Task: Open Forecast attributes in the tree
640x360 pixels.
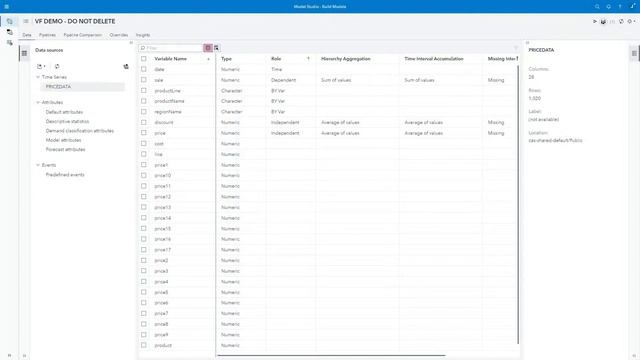Action: [x=65, y=149]
